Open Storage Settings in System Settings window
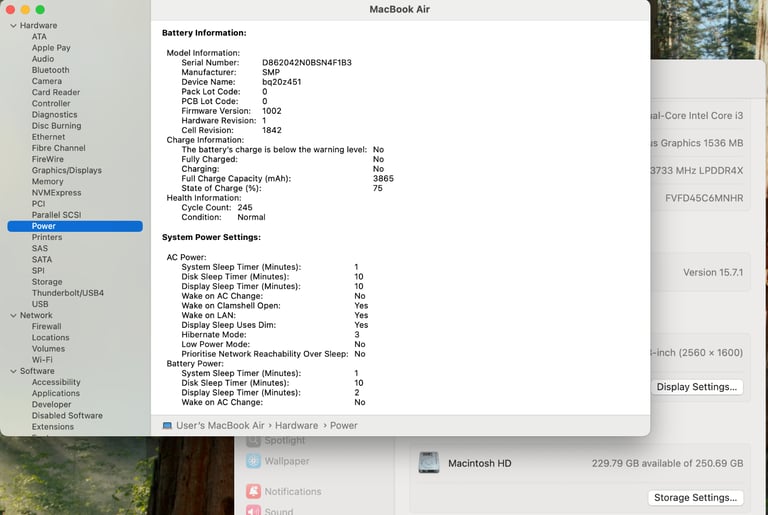Screen dimensions: 768x515 [696, 498]
